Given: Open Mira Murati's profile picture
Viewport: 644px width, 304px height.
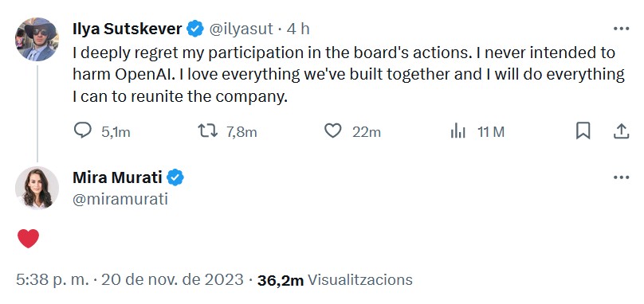Looking at the screenshot, I should pos(37,188).
